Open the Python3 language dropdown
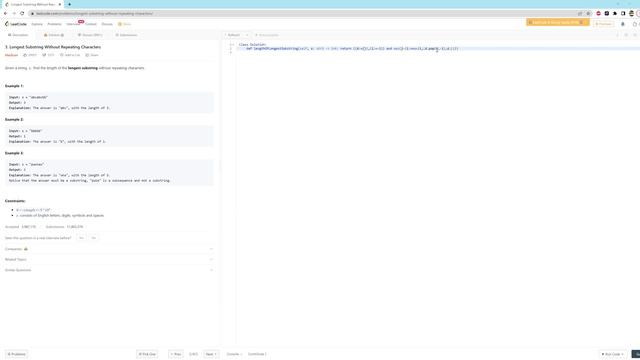This screenshot has width=640, height=360. coord(236,35)
